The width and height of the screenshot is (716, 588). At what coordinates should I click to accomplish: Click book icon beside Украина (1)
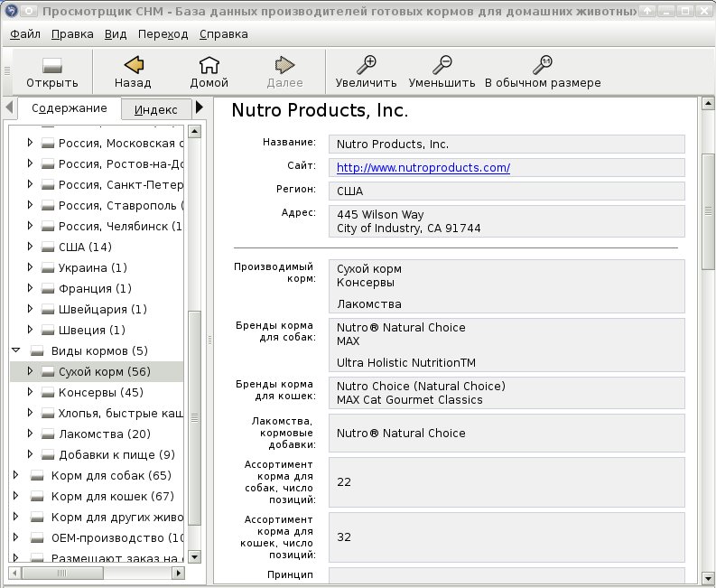[48, 267]
